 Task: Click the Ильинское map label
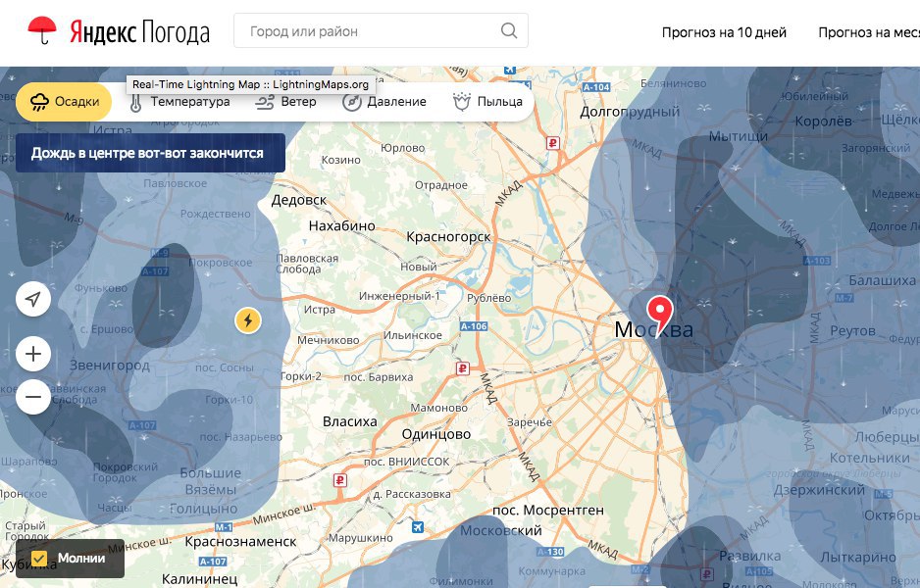(x=413, y=335)
